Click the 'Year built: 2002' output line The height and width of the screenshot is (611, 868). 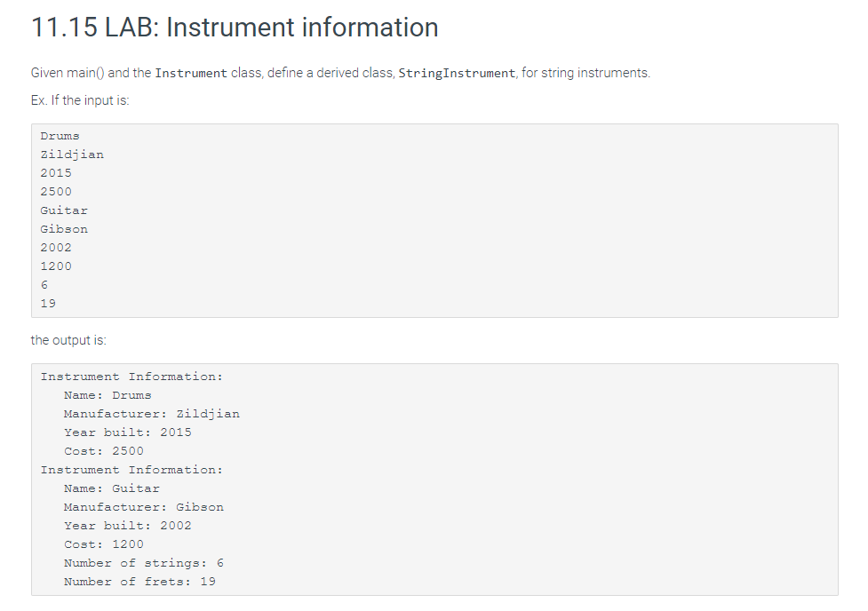pos(128,526)
